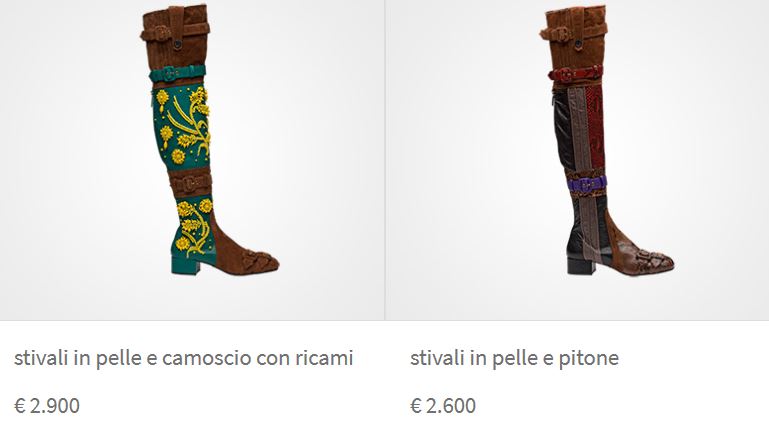The height and width of the screenshot is (423, 769).
Task: Click top brown cuff buckle of embroidered boot
Action: click(158, 33)
